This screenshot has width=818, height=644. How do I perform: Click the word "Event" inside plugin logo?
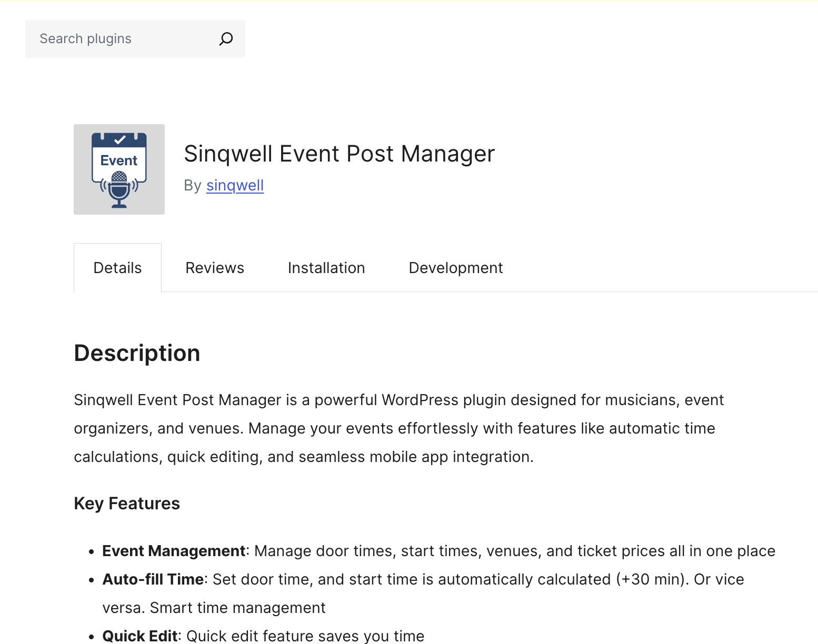pos(119,160)
